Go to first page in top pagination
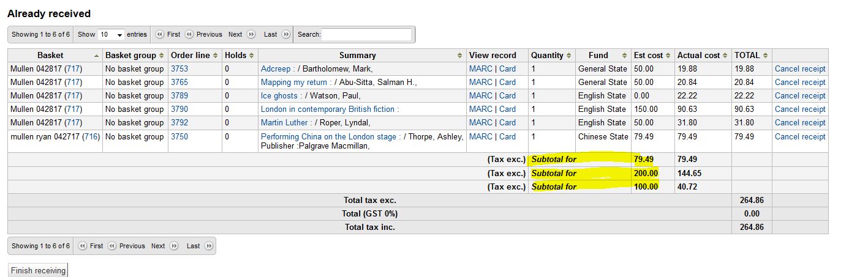 tap(168, 35)
